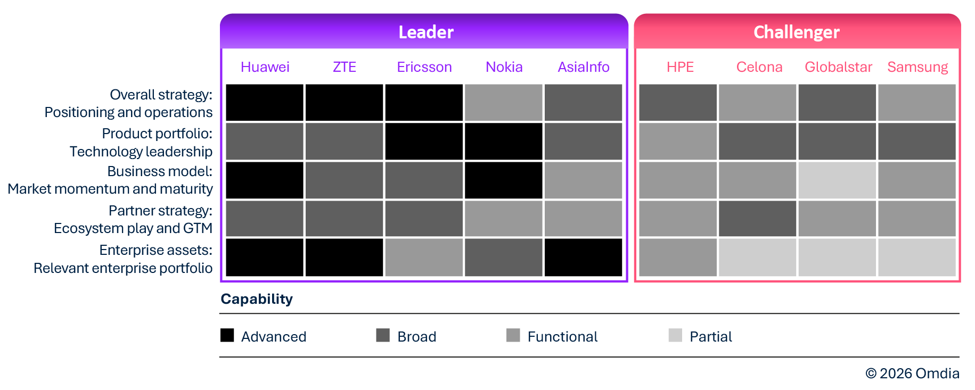Screen dimensions: 975x390
Task: Select the Challenger header banner
Action: pyautogui.click(x=797, y=32)
